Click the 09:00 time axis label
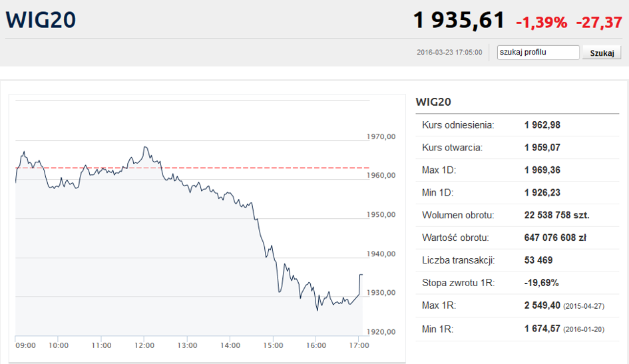Screen dimensions: 629x364 click(x=26, y=345)
